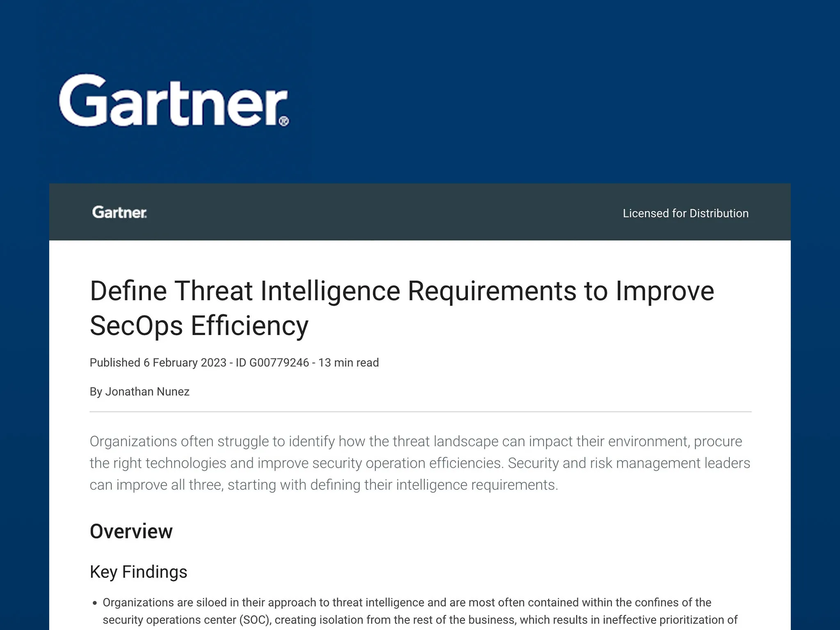Click the 'Licensed for Distribution' label
This screenshot has height=630, width=840.
pos(685,213)
